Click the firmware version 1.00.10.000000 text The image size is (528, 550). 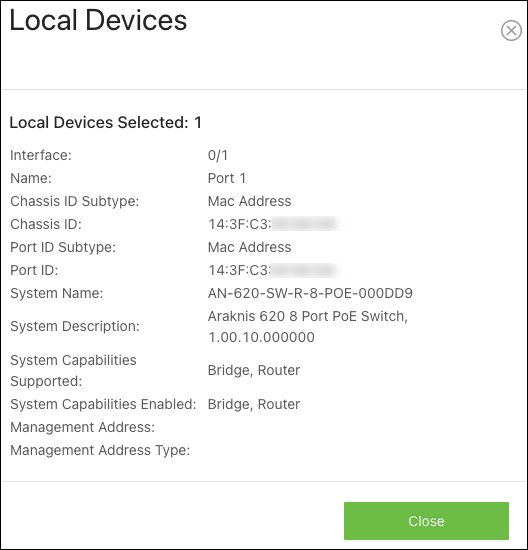click(x=261, y=337)
